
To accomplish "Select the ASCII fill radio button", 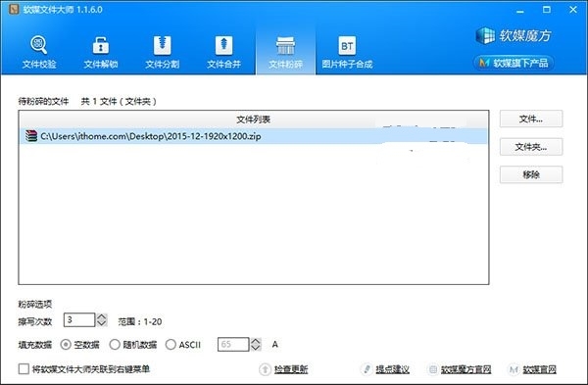I will pyautogui.click(x=171, y=345).
